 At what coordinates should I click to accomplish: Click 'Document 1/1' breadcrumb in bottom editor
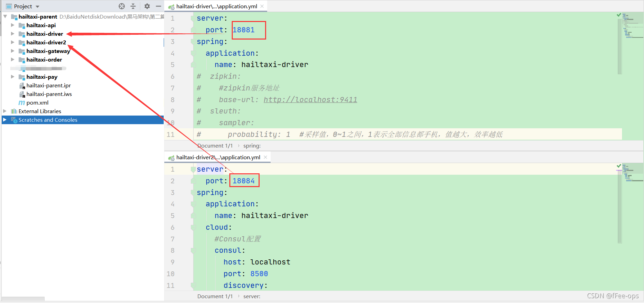(215, 296)
